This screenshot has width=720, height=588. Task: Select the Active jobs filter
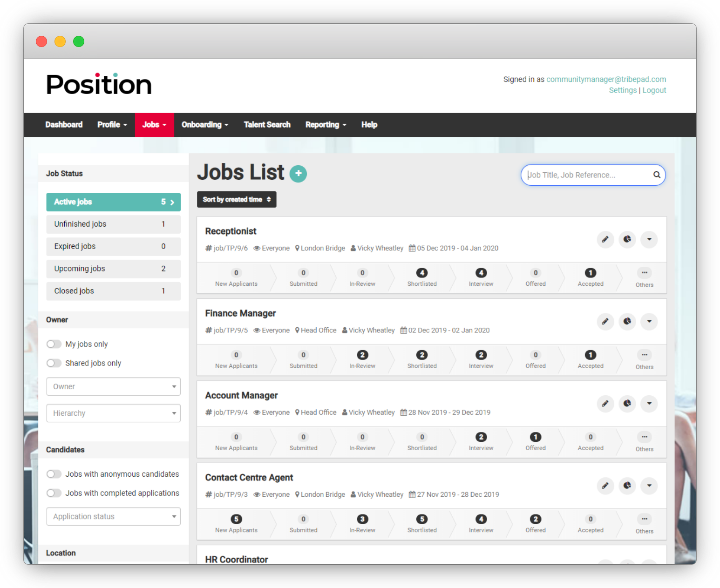point(113,202)
